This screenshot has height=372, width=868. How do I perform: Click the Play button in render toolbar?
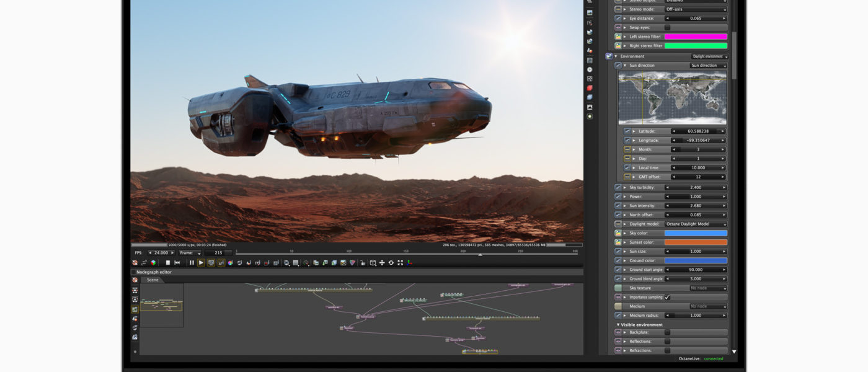[201, 263]
